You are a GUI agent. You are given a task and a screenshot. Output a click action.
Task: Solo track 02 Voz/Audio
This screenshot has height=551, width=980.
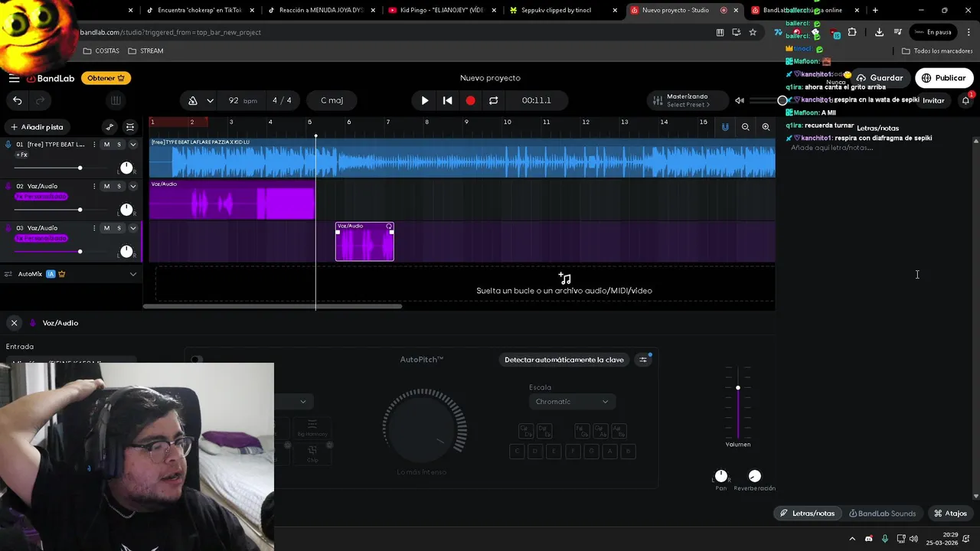pos(119,186)
